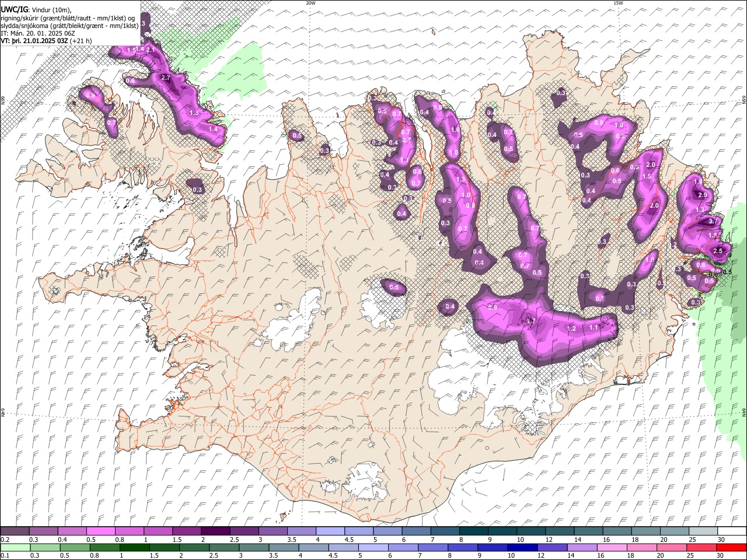Screen dimensions: 747x560
Task: Select the crimson swatch labeled 25 in bottom legend
Action: coord(701,548)
